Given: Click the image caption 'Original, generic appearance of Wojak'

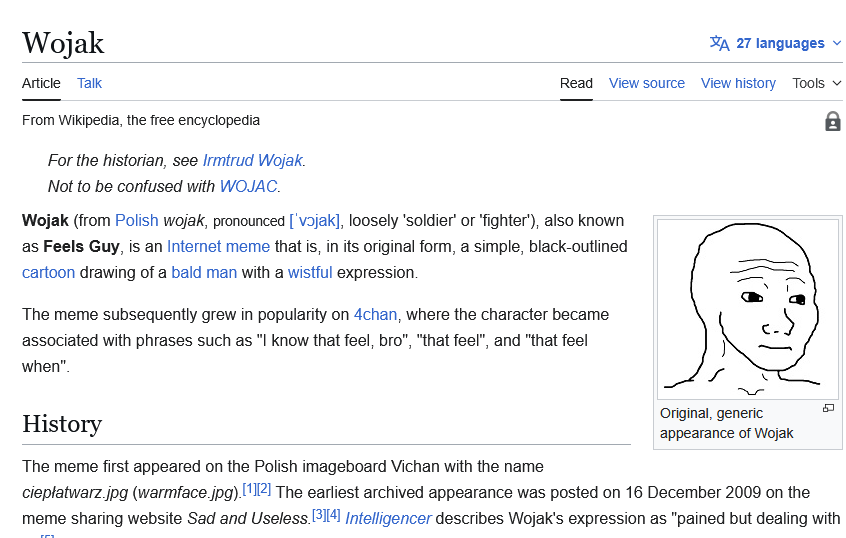Looking at the screenshot, I should pyautogui.click(x=726, y=423).
